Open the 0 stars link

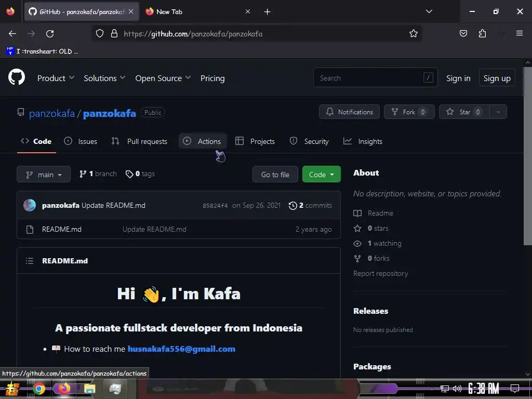(371, 229)
